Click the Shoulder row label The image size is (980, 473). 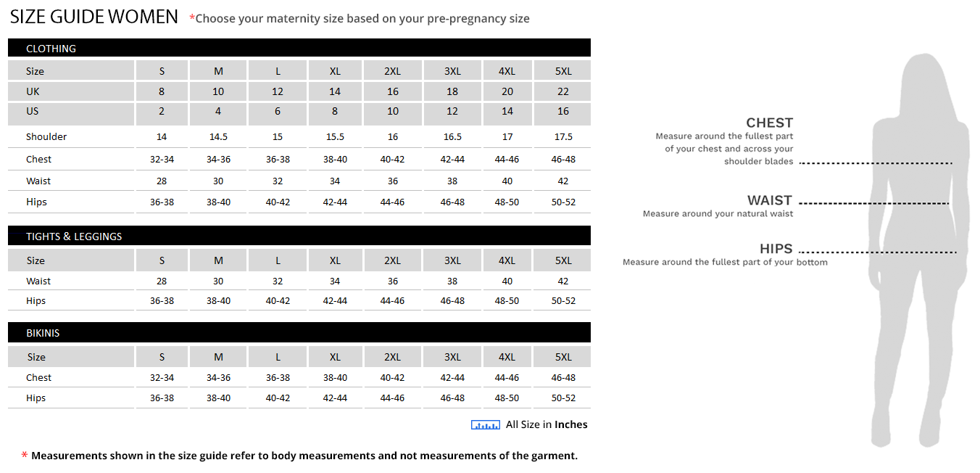coord(46,136)
